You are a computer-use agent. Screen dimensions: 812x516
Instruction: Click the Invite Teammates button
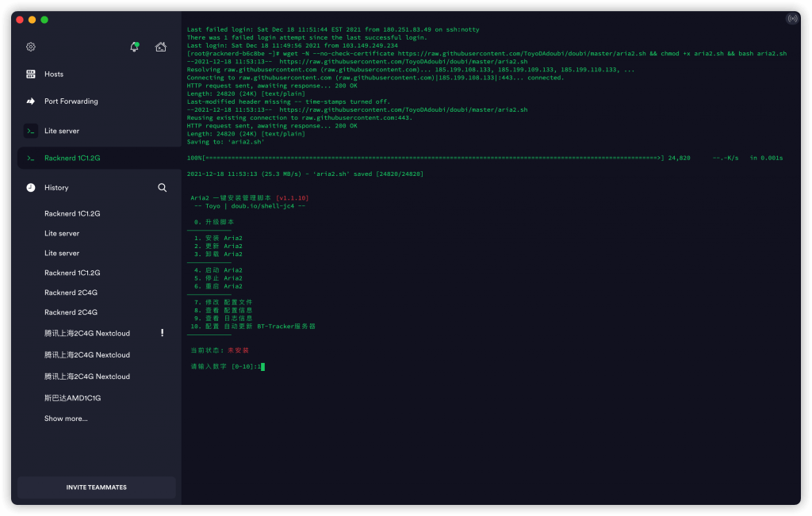pyautogui.click(x=97, y=487)
